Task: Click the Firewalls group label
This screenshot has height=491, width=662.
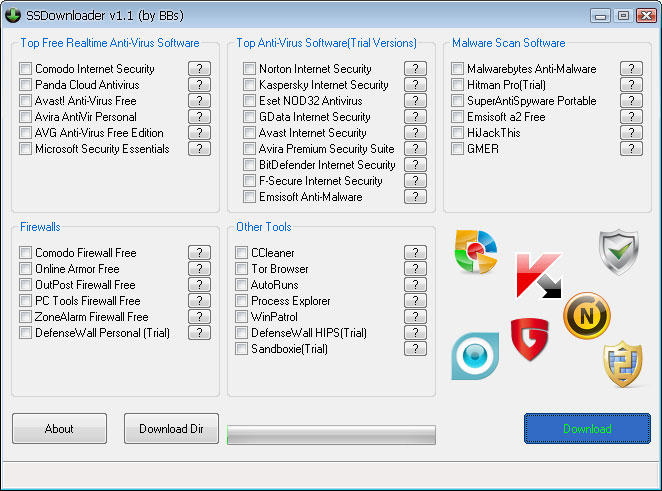Action: (x=41, y=227)
